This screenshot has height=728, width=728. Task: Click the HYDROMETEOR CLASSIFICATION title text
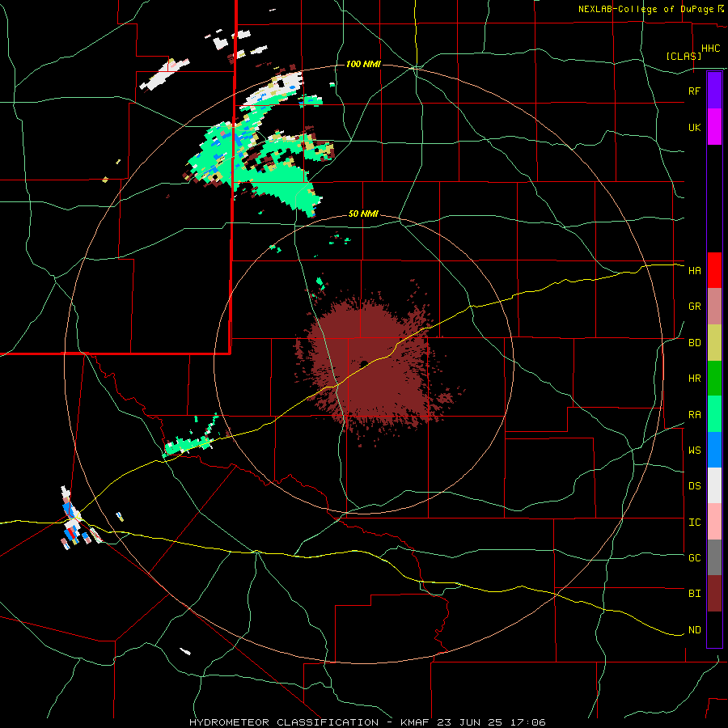[284, 722]
